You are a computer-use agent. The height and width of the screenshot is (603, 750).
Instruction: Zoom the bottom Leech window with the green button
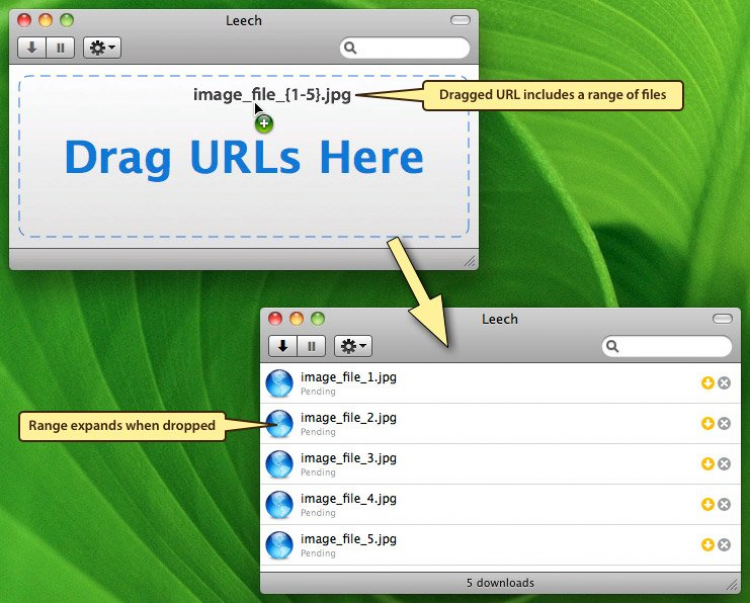(318, 318)
